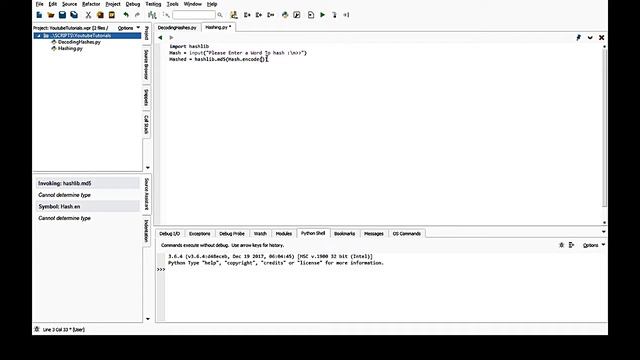Open the arrow menu under the left side tabs
Viewport: 640px width, 360px height.
147,168
